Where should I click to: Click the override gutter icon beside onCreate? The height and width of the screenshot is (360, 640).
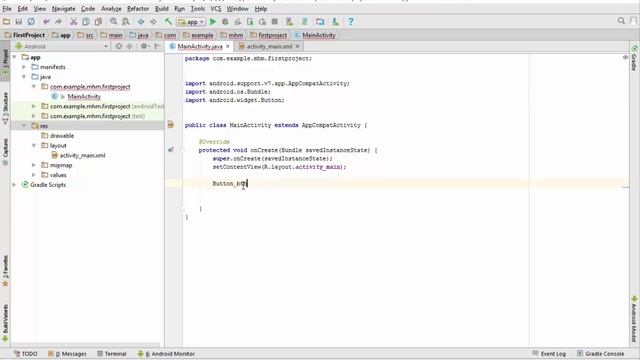[171, 150]
